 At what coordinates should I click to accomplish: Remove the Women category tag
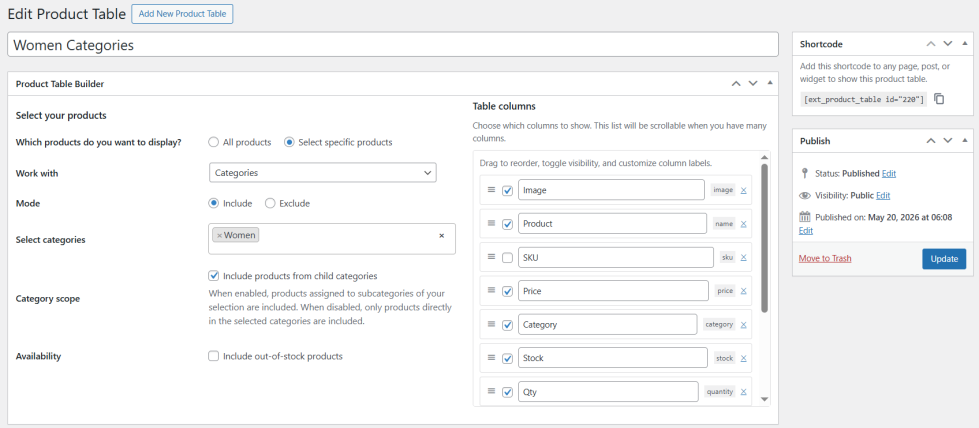(219, 236)
